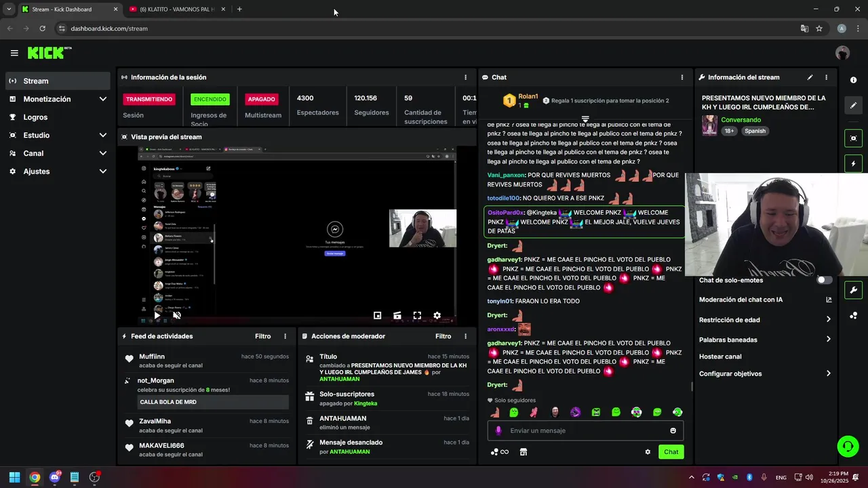The image size is (868, 488).
Task: Open moderator actions options menu
Action: pyautogui.click(x=465, y=336)
